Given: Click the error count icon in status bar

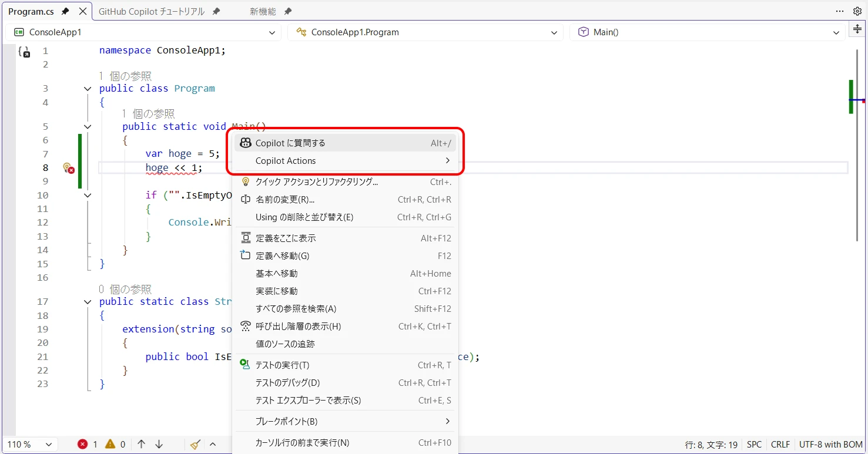Looking at the screenshot, I should 83,445.
